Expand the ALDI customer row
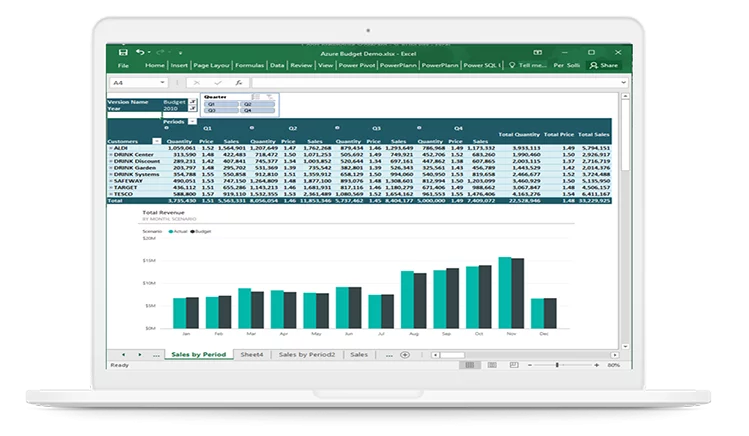Screen dimensions: 749x436 click(111, 148)
